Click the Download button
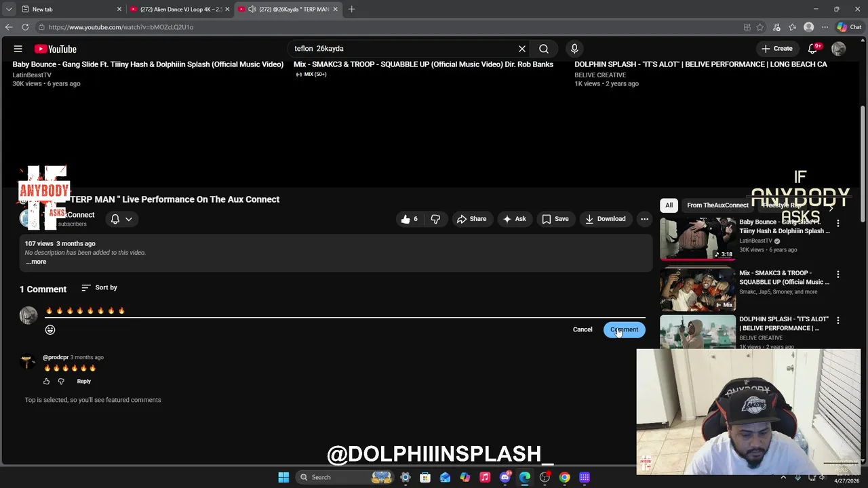The height and width of the screenshot is (488, 868). [605, 219]
